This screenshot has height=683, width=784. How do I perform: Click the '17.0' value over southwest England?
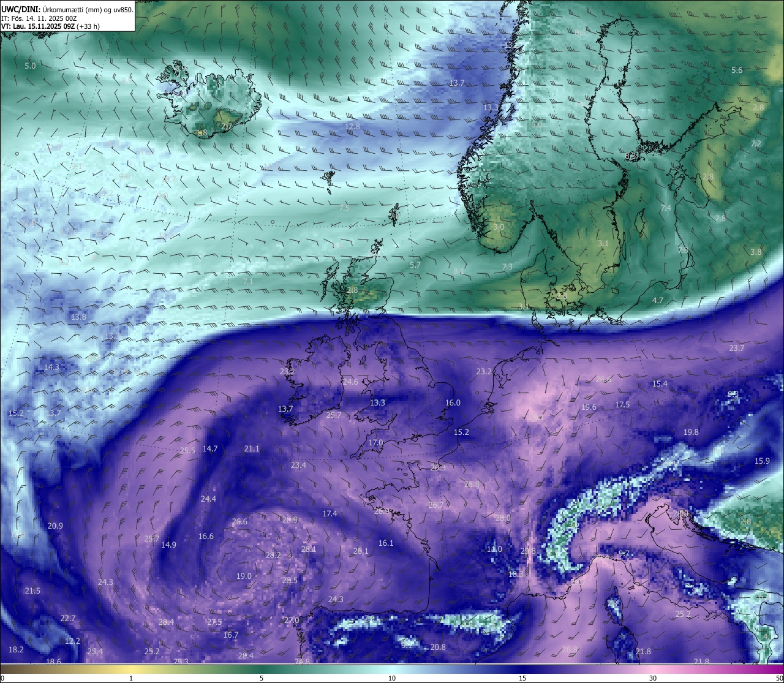point(375,442)
